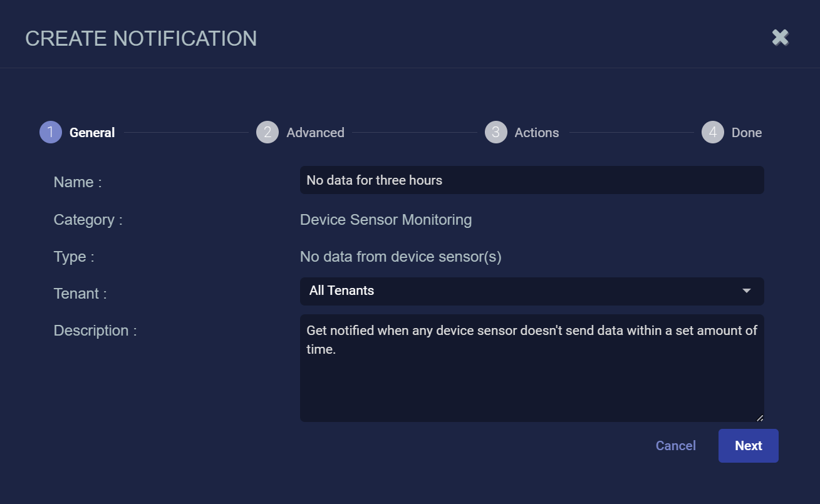Select the Done step label
Viewport: 820px width, 504px height.
pos(747,133)
